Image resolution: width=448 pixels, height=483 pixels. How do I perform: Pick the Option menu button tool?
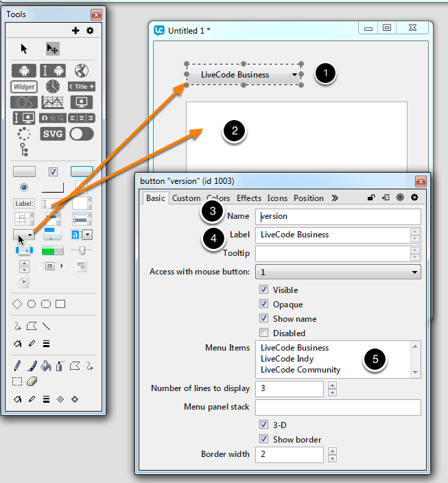[x=24, y=235]
